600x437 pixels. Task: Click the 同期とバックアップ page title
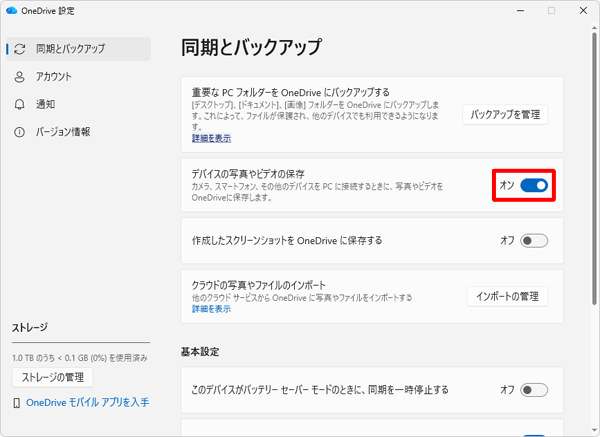pyautogui.click(x=251, y=47)
